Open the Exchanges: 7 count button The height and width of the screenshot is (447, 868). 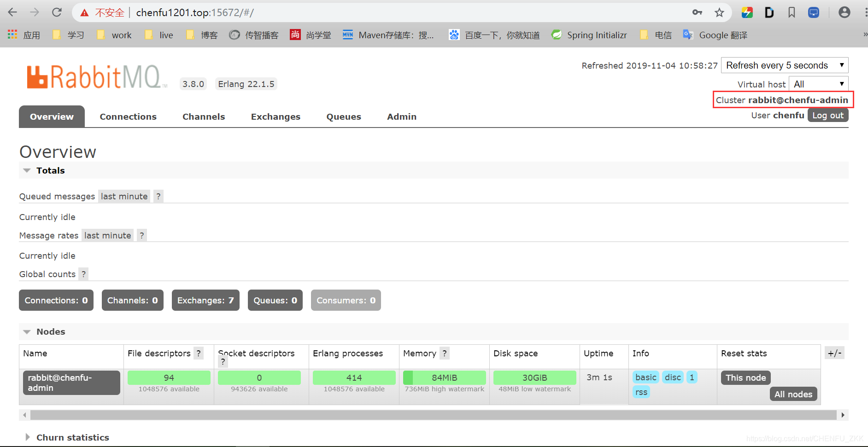coord(205,300)
